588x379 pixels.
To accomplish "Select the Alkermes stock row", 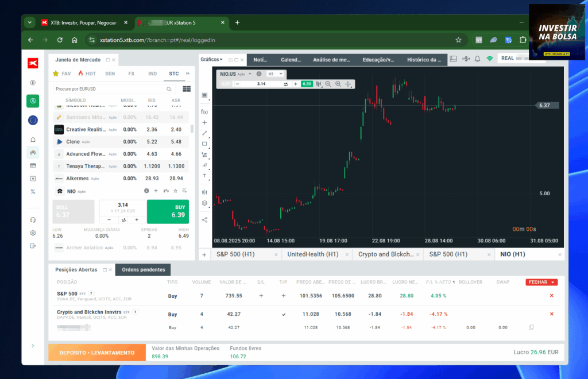I will click(x=121, y=179).
